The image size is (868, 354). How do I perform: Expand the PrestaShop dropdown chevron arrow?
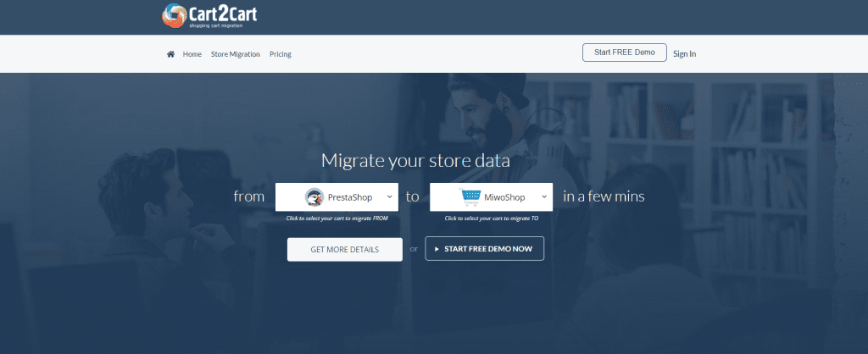[x=390, y=197]
